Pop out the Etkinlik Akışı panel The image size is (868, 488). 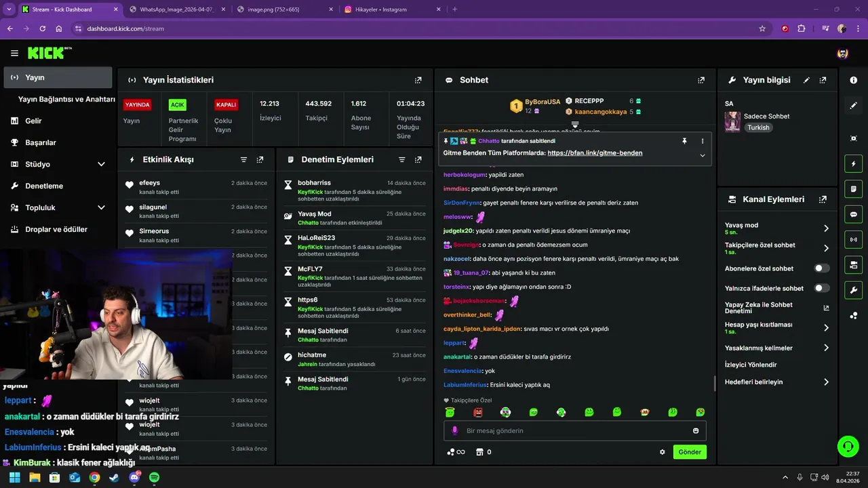pos(260,160)
